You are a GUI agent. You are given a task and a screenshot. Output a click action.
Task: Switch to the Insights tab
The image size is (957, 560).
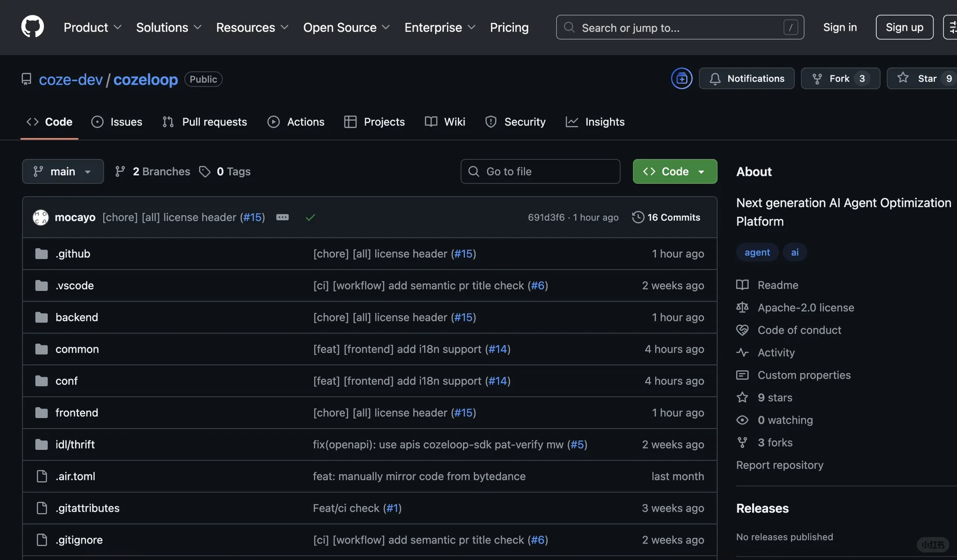(595, 122)
